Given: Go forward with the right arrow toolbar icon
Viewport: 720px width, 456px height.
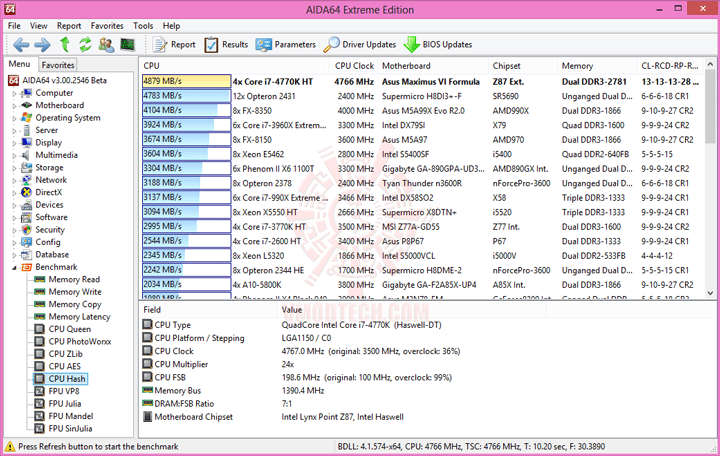Looking at the screenshot, I should point(42,45).
